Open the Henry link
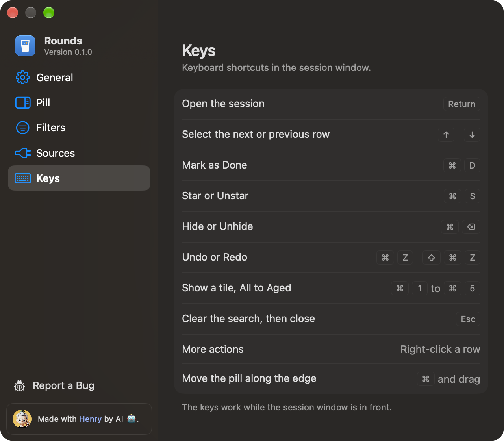Viewport: 504px width, 441px height. pyautogui.click(x=91, y=419)
